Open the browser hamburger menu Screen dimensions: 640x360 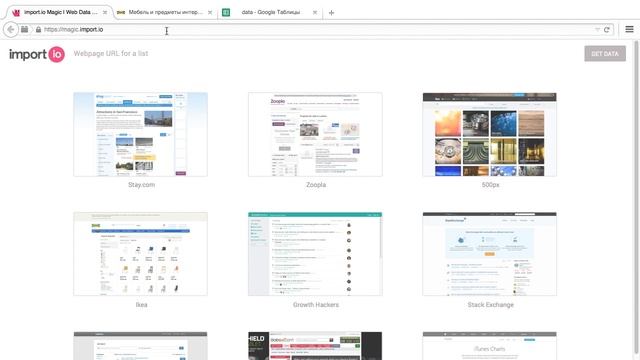tap(629, 29)
